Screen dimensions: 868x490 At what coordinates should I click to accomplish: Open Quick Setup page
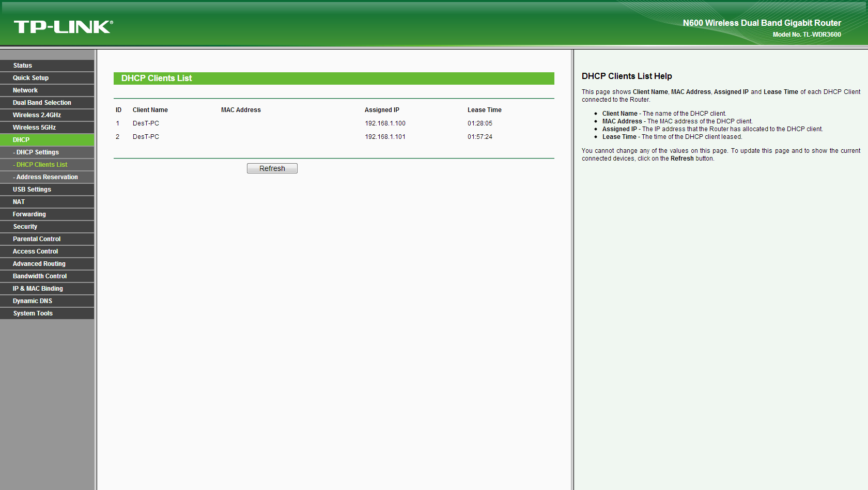(x=47, y=78)
